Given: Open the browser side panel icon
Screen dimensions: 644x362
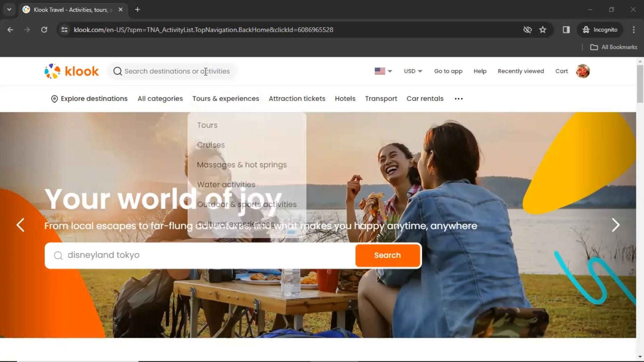Looking at the screenshot, I should (x=566, y=30).
